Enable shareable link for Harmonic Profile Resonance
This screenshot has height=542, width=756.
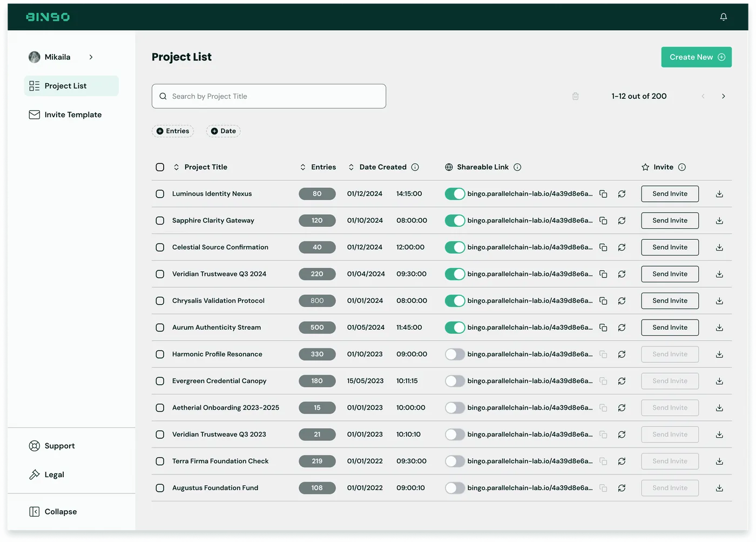[455, 354]
